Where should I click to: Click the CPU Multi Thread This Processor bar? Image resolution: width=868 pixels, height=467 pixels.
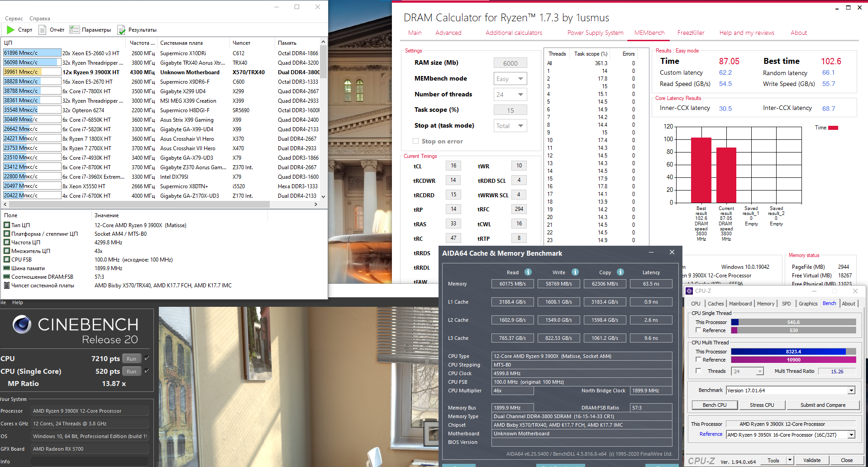tap(793, 352)
